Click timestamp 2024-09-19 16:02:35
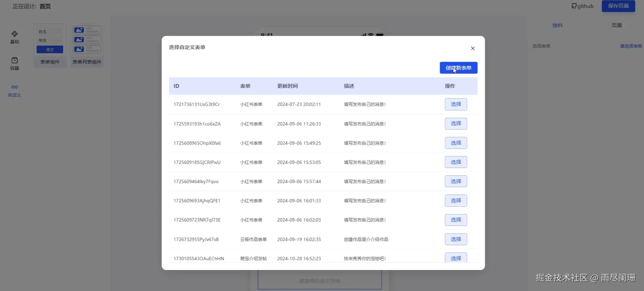The width and height of the screenshot is (644, 291). [299, 240]
